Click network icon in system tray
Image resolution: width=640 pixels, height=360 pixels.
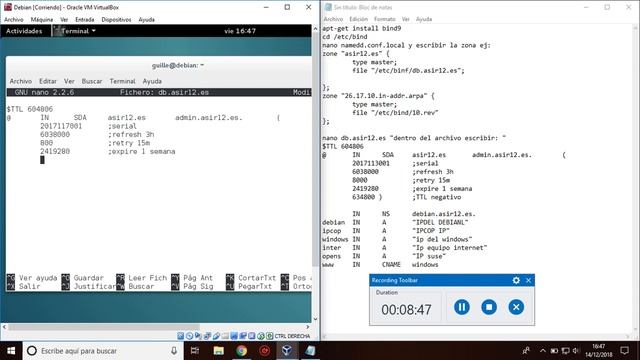(565, 351)
